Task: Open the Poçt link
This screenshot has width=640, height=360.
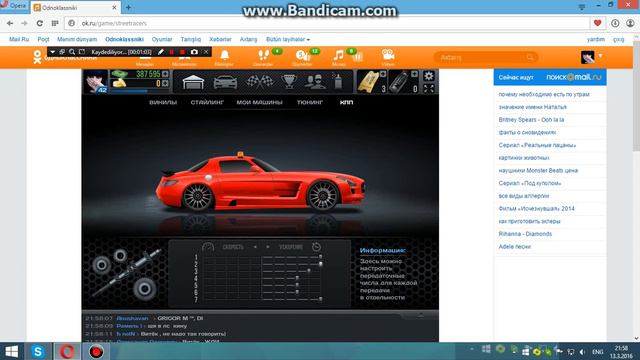Action: point(43,39)
